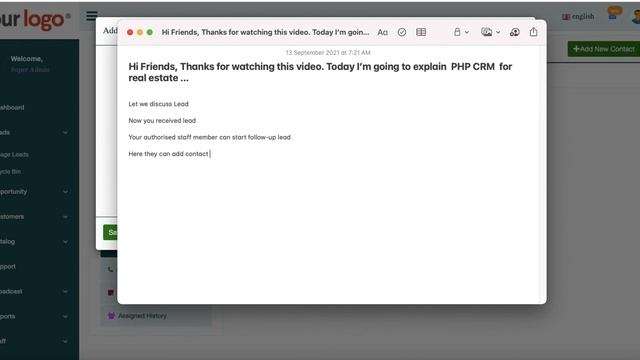Expand the Reports sidebar menu chevron
The height and width of the screenshot is (360, 640).
[65, 317]
